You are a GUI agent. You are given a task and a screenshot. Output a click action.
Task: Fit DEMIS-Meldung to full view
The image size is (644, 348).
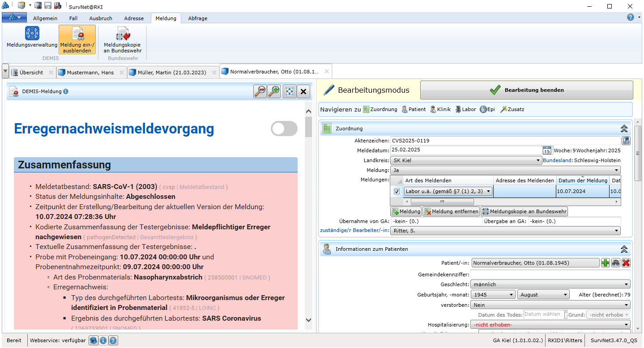point(290,91)
